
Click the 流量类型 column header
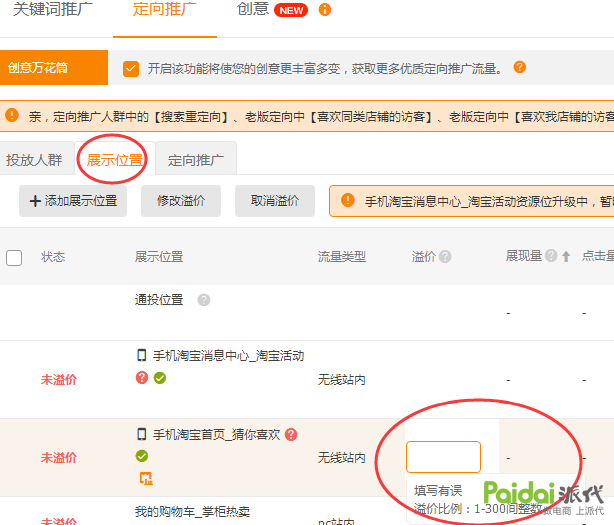pyautogui.click(x=341, y=257)
